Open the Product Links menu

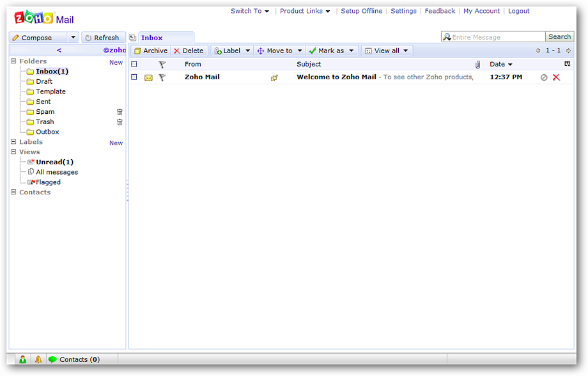305,12
